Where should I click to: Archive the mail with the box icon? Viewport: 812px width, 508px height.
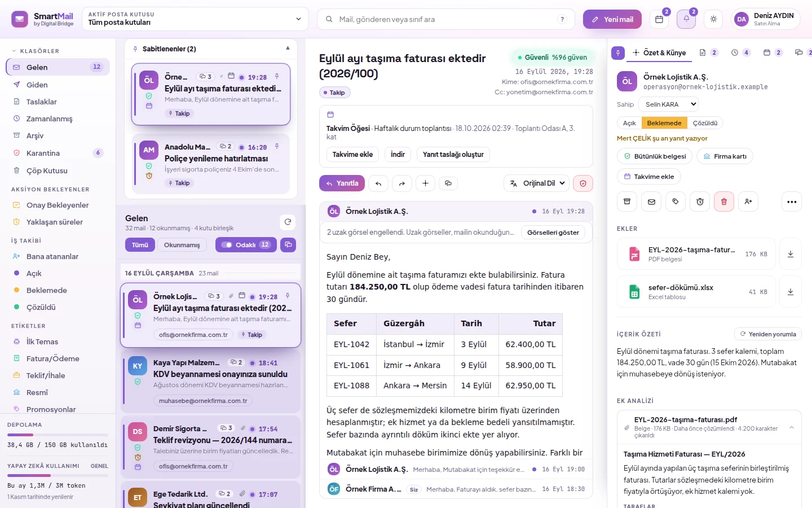627,202
